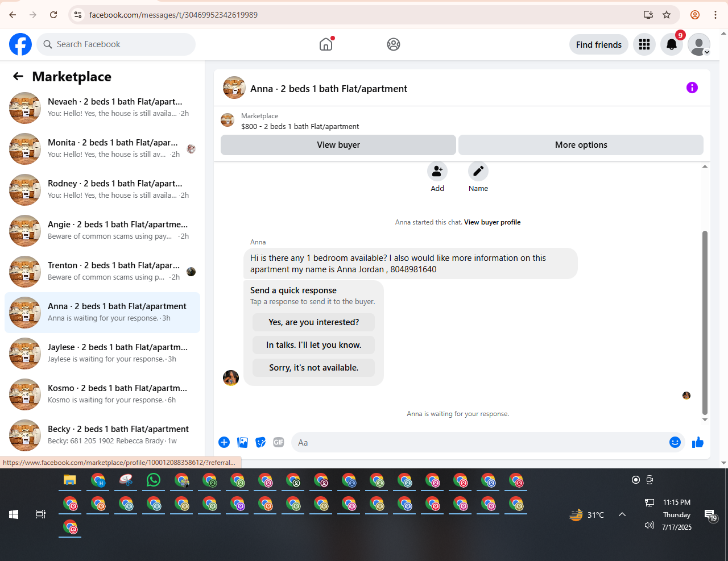728x561 pixels.
Task: Show hidden system tray icons
Action: point(622,514)
